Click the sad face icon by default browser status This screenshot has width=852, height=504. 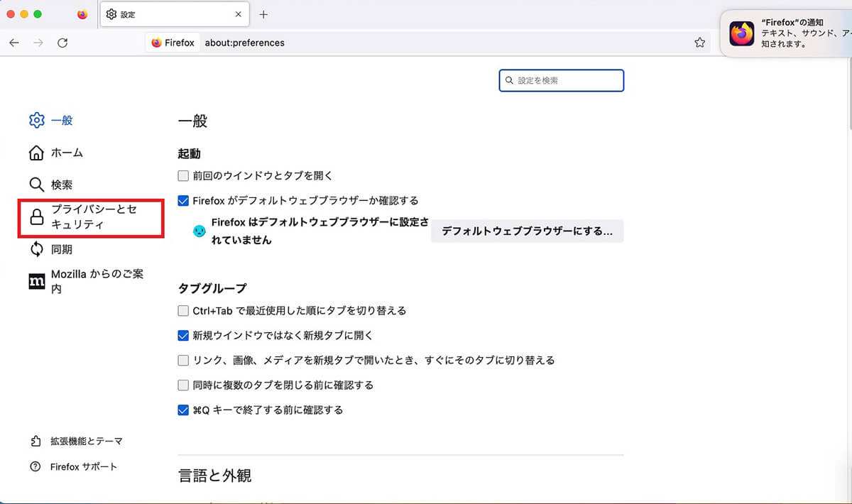pyautogui.click(x=200, y=231)
